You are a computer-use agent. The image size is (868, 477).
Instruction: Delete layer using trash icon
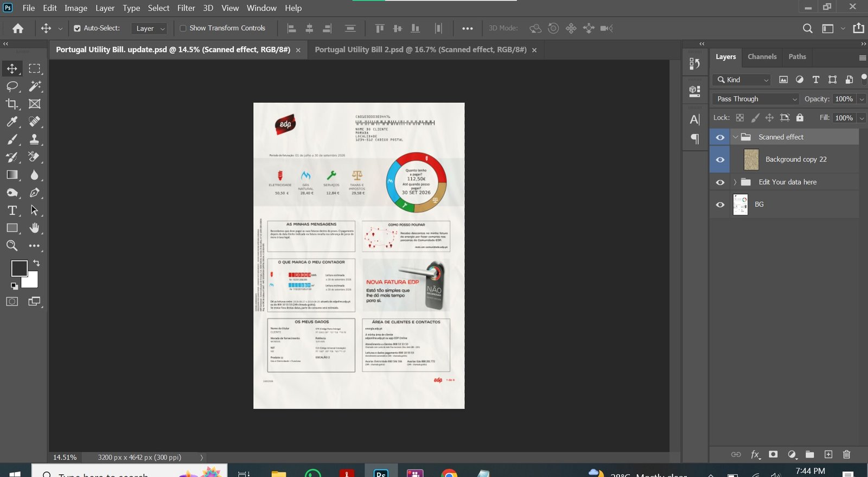click(x=846, y=454)
